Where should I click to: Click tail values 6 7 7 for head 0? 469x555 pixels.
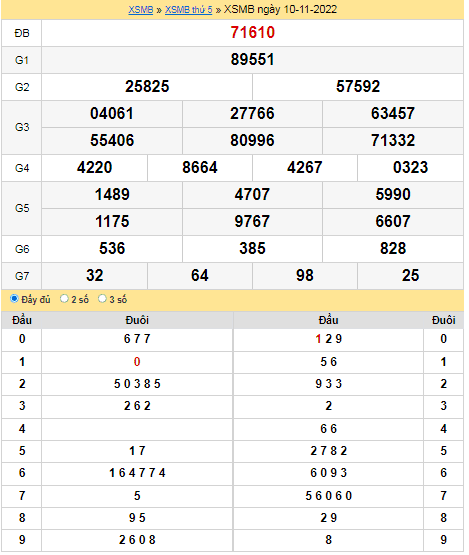pos(137,339)
